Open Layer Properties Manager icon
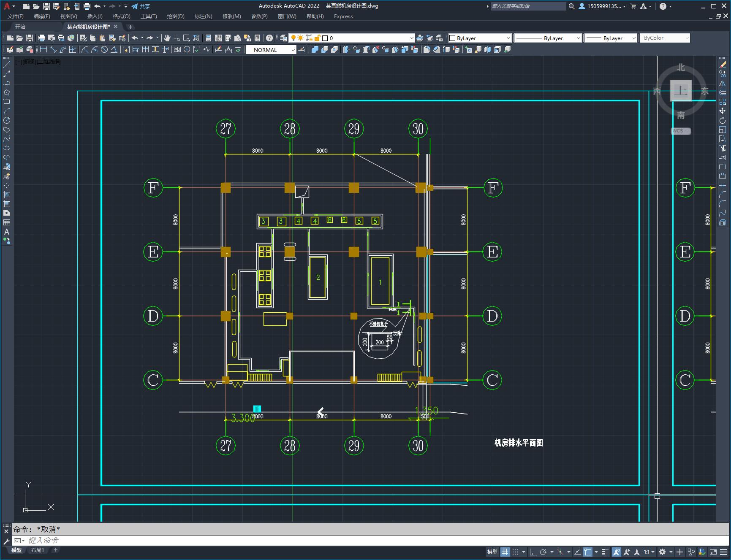 pyautogui.click(x=283, y=38)
